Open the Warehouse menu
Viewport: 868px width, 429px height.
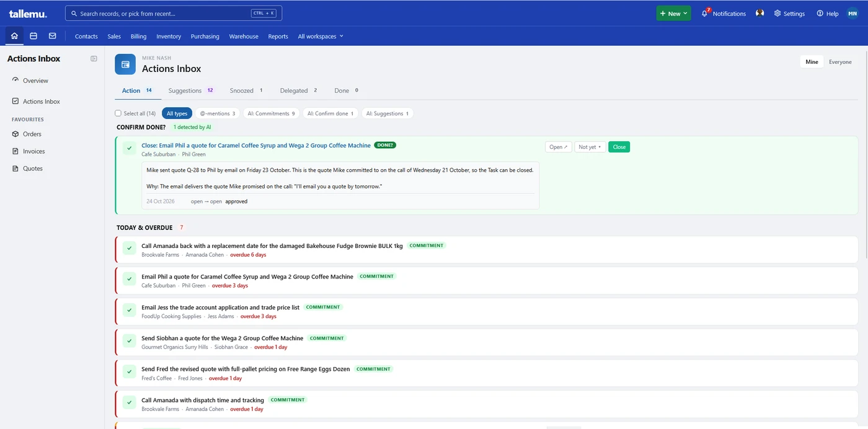pos(244,36)
